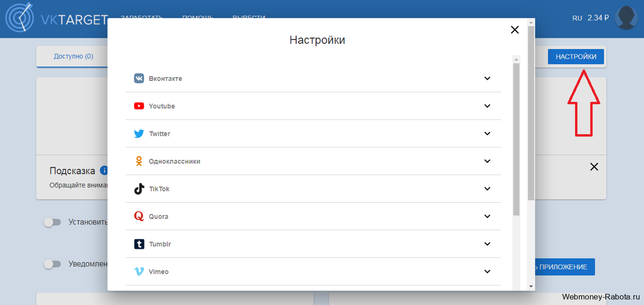Click the Вконтакте VK logo icon
Screen dimensions: 644x305
point(139,79)
